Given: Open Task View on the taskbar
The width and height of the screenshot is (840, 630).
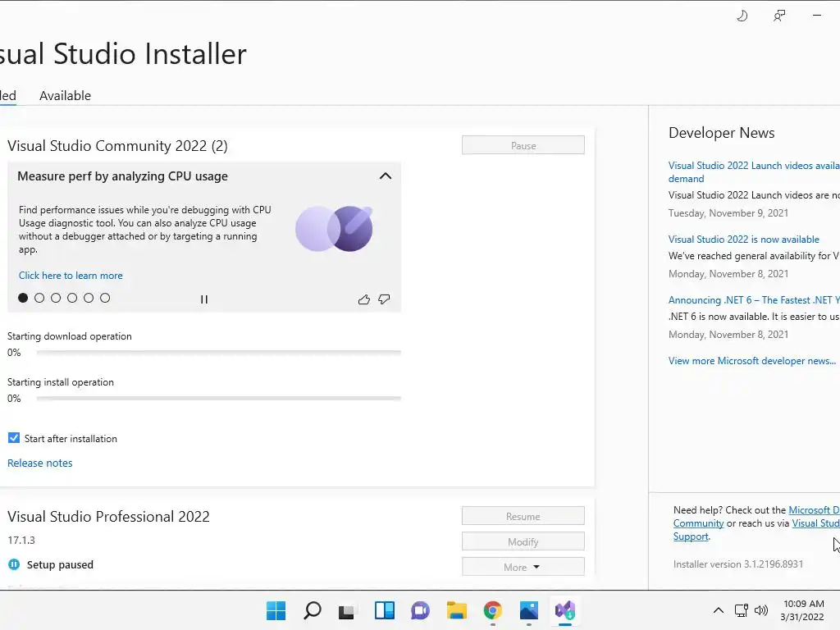Looking at the screenshot, I should click(x=347, y=610).
